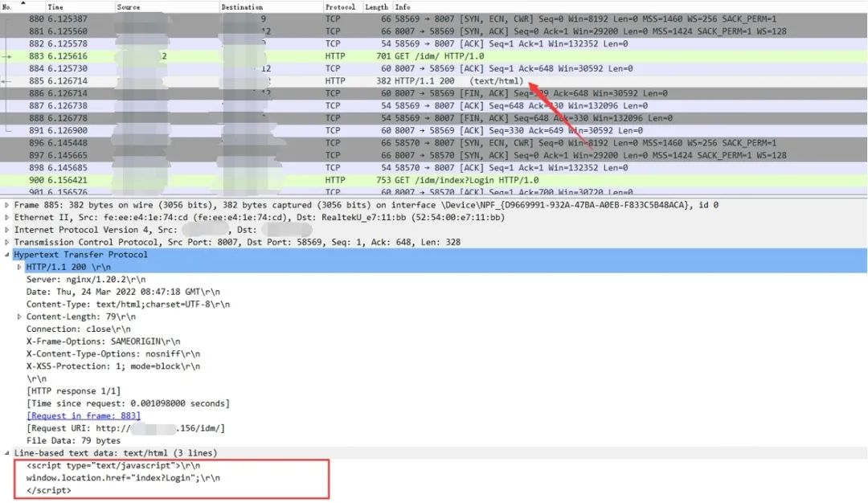Expand the Ethernet II tree node
Viewport: 868px width, 503px height.
6,218
